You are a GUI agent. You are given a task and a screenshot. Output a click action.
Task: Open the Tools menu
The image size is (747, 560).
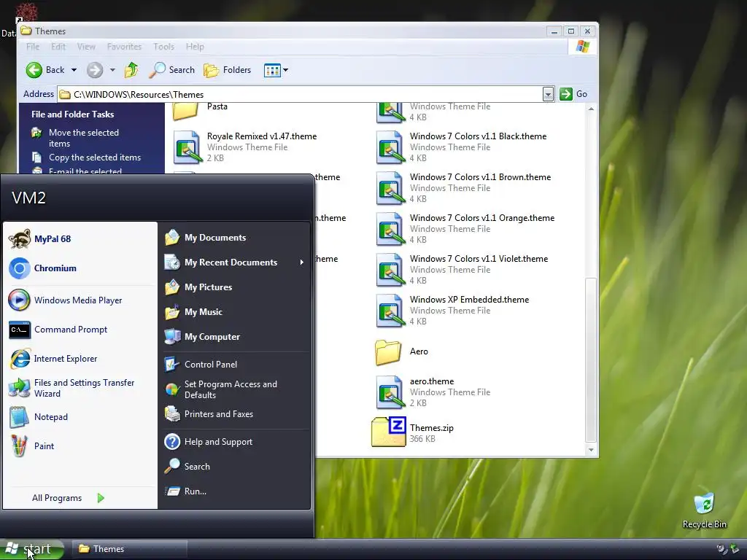click(x=163, y=47)
